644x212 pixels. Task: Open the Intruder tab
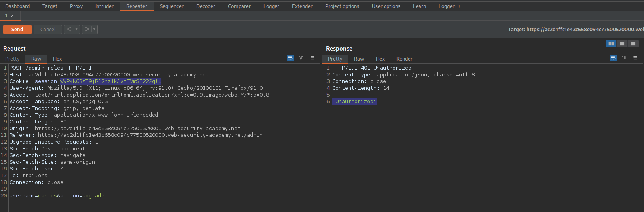(104, 6)
